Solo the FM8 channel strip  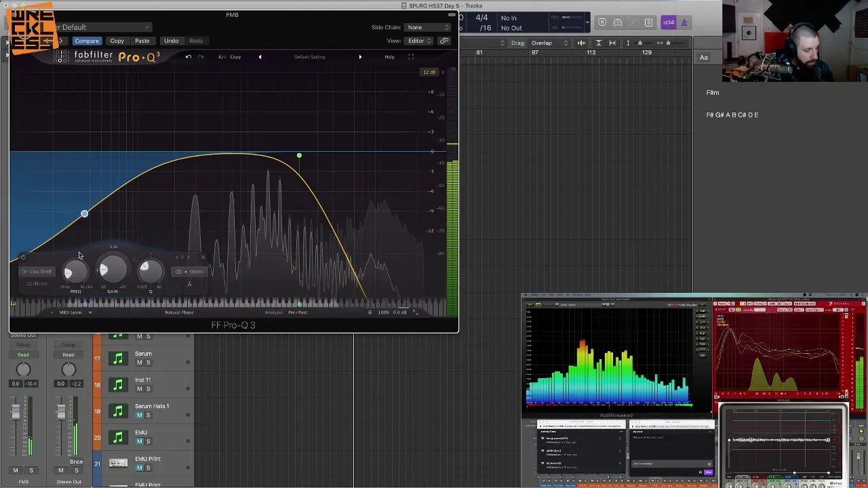[31, 470]
